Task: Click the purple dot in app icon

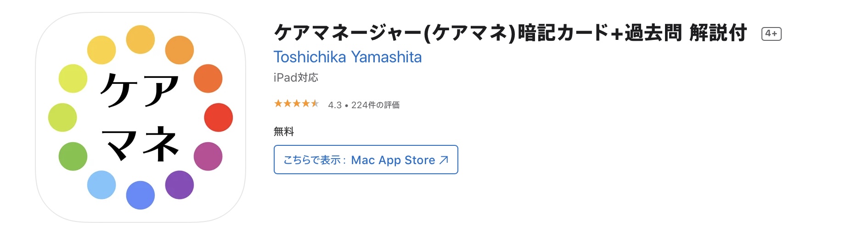Action: pos(179,185)
